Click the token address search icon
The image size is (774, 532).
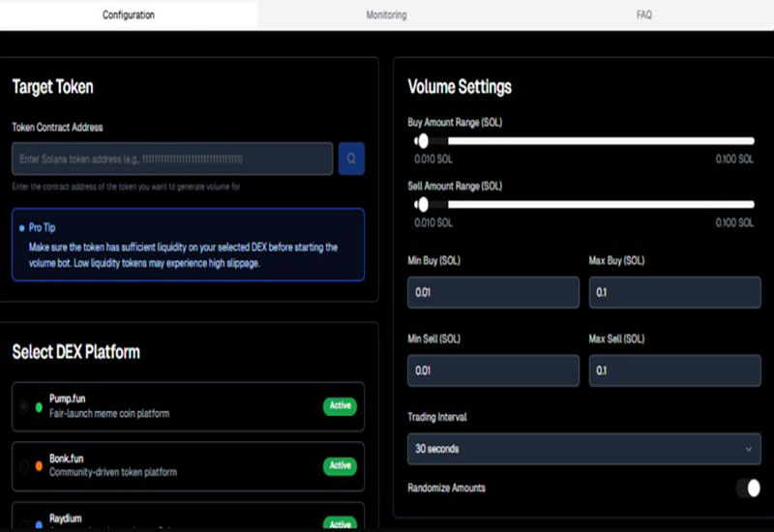pos(351,159)
